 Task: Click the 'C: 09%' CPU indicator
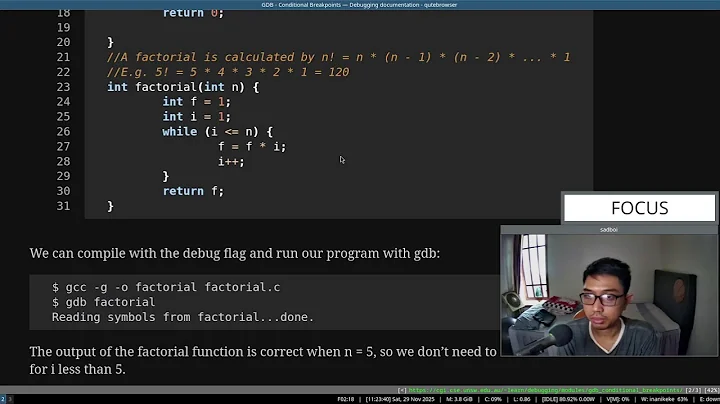[493, 399]
